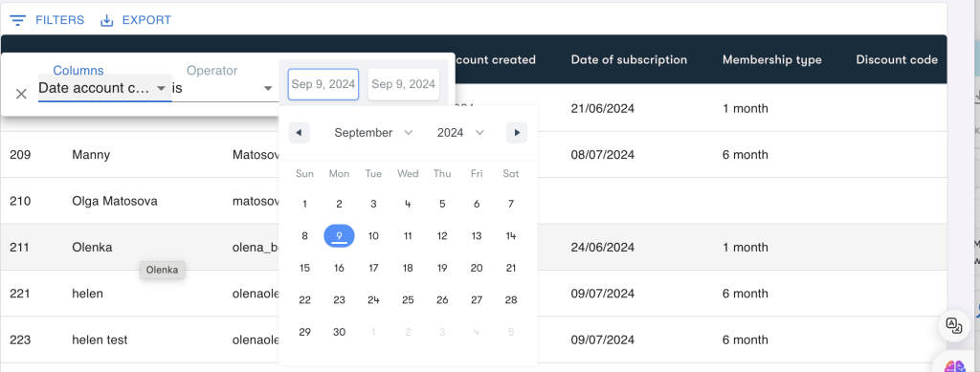The image size is (980, 372).
Task: Pick the highlighted day 9 in calendar
Action: pyautogui.click(x=339, y=236)
